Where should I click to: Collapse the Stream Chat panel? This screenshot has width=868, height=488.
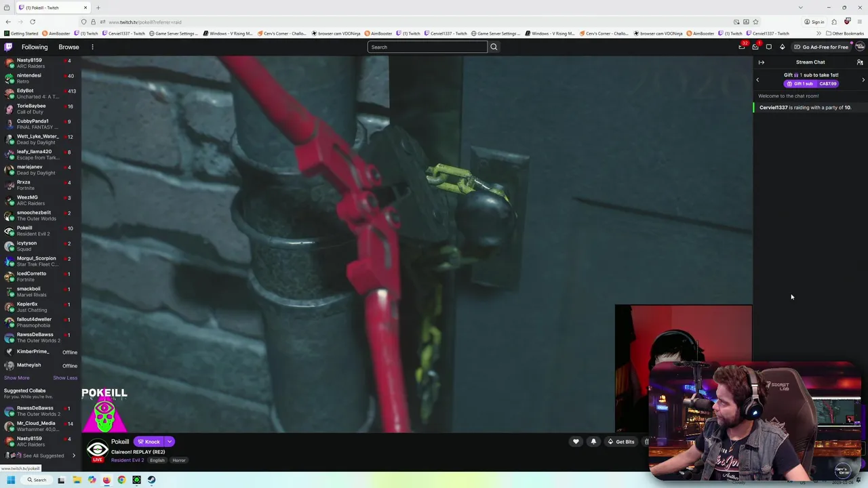(x=762, y=62)
